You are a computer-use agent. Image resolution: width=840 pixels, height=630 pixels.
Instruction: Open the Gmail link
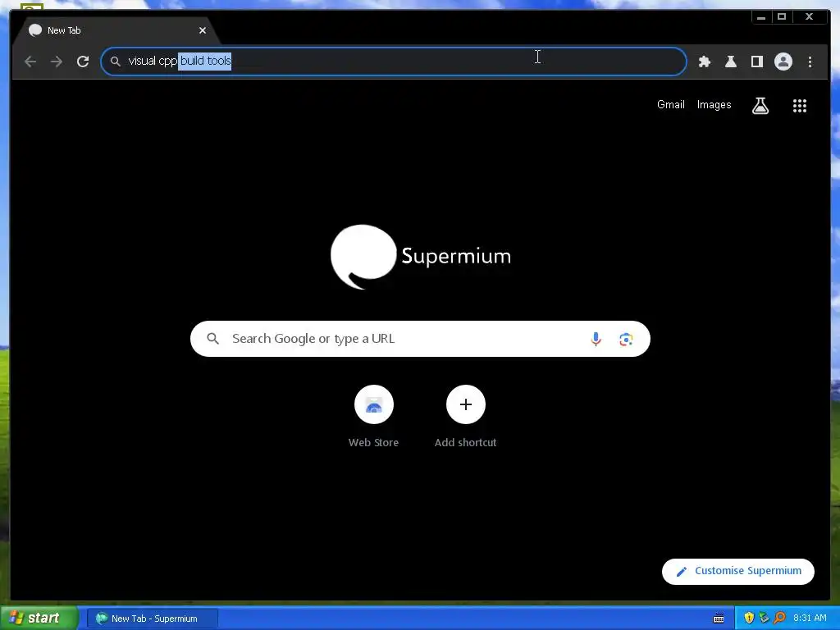(671, 104)
